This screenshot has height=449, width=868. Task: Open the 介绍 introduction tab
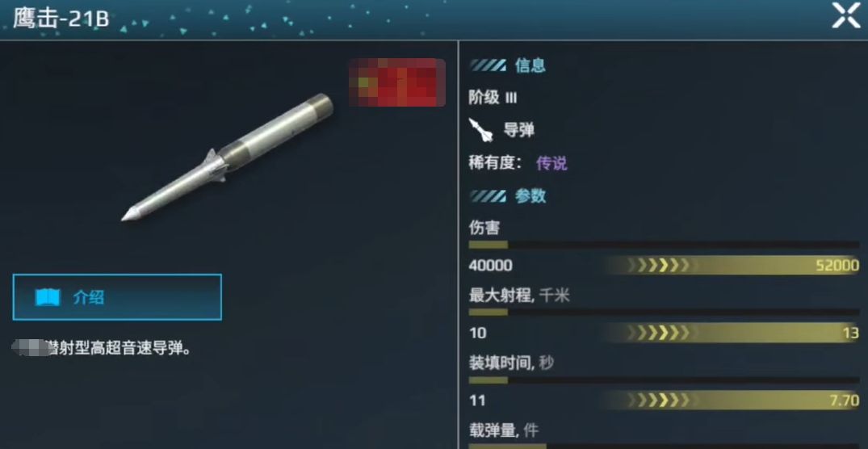coord(117,297)
